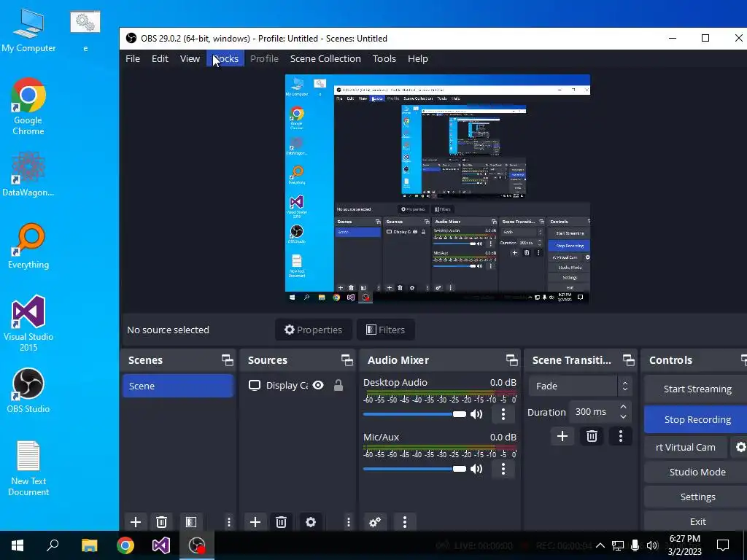The width and height of the screenshot is (747, 560).
Task: Adjust Desktop Audio volume slider
Action: (414, 414)
